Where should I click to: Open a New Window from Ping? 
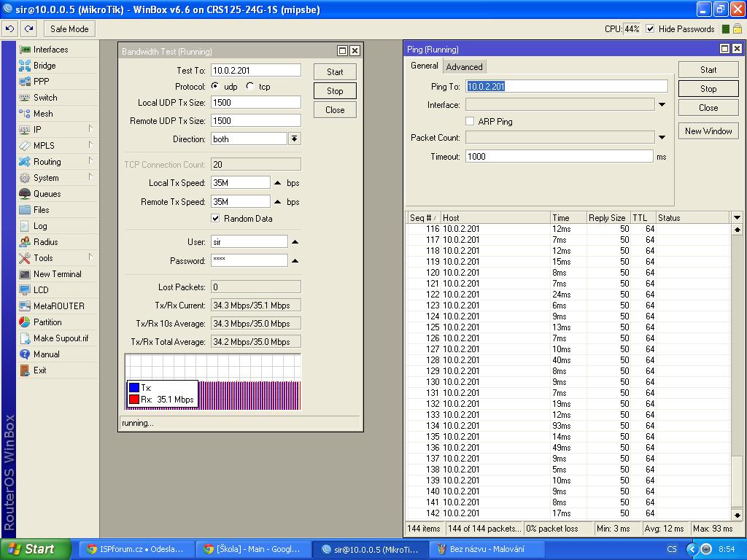708,131
